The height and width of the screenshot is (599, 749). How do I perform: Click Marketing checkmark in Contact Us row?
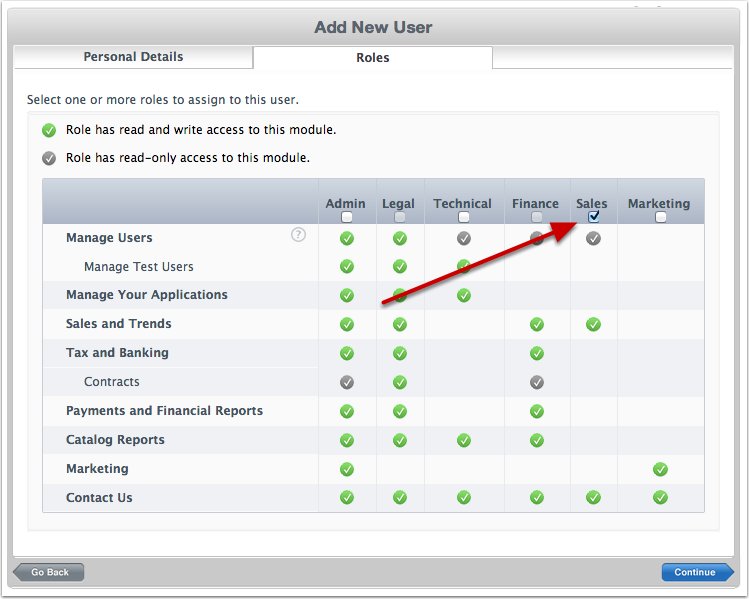click(x=660, y=498)
